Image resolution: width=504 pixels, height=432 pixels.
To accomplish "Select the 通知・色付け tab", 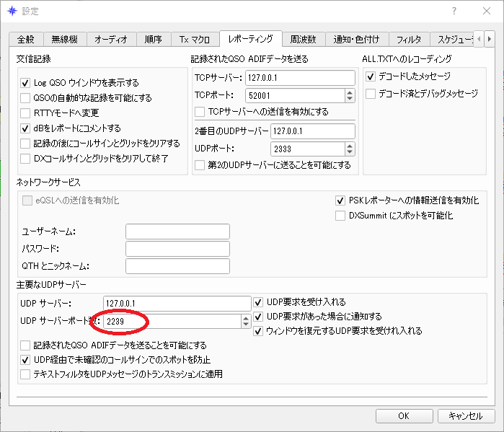I will 356,40.
